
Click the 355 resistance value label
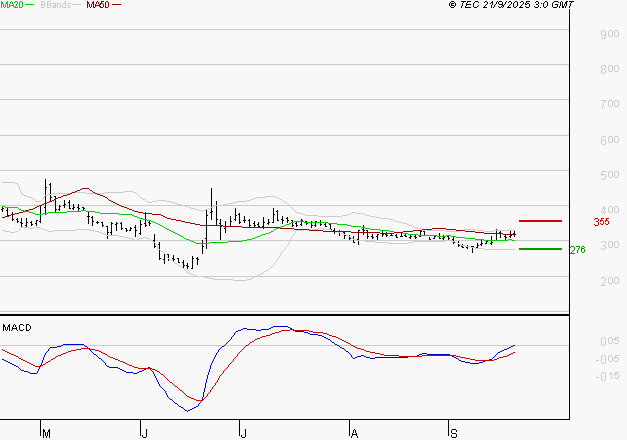pyautogui.click(x=601, y=222)
